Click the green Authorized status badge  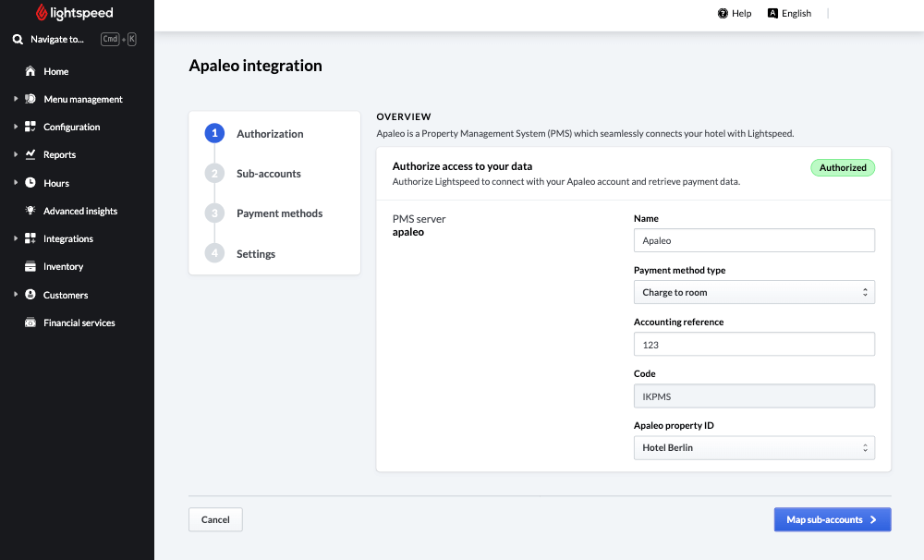point(843,167)
